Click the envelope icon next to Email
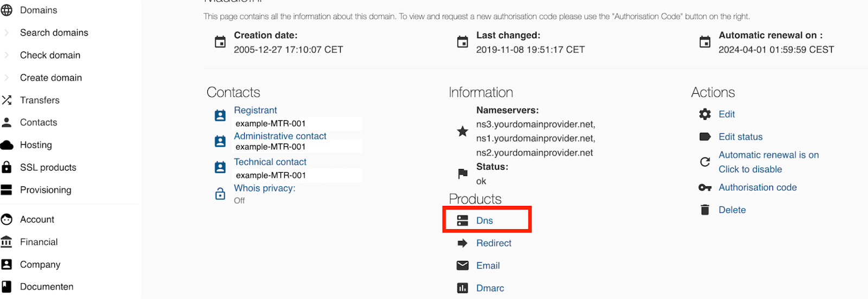The height and width of the screenshot is (299, 868). click(x=462, y=265)
